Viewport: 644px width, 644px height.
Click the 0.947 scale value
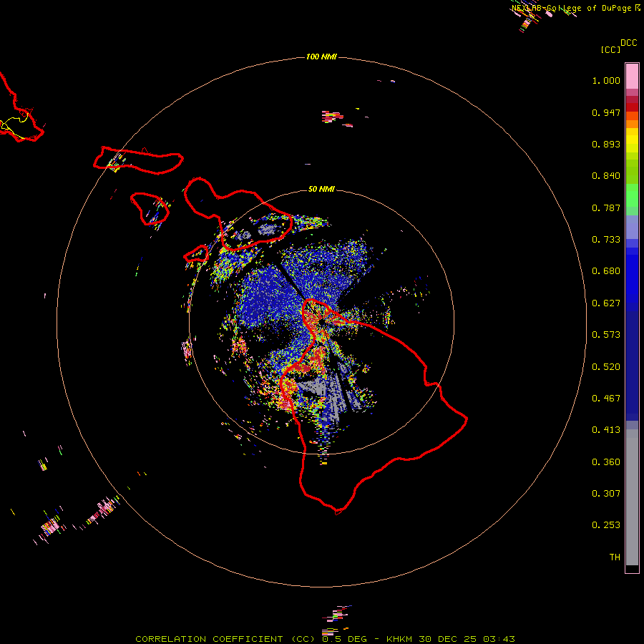pos(606,112)
